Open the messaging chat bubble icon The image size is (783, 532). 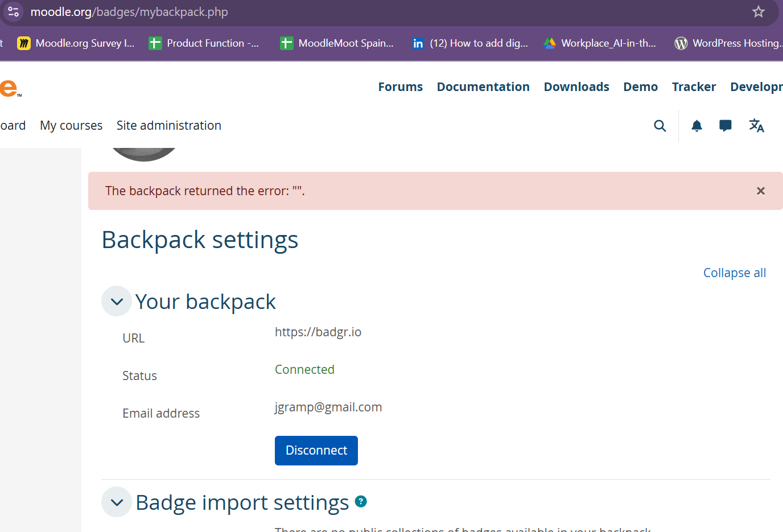point(726,126)
